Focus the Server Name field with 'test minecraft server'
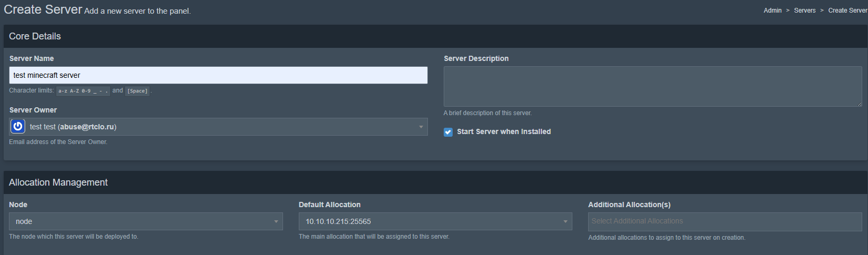Screen dimensions: 868x255 218,75
